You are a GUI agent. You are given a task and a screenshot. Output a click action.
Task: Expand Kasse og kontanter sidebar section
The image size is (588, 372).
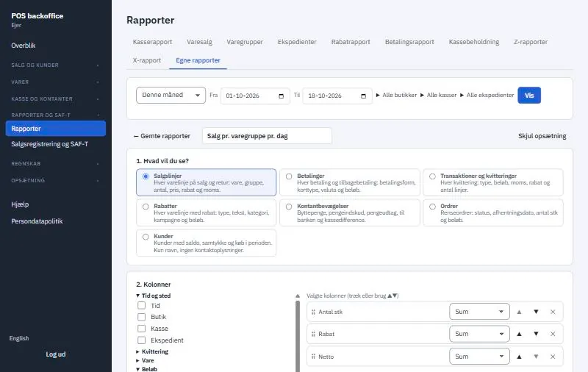(56, 99)
